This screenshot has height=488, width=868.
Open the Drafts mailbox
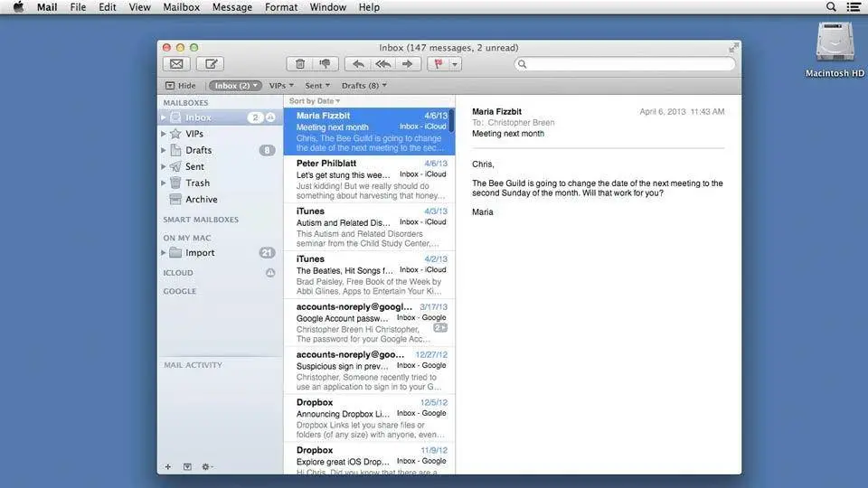point(220,151)
